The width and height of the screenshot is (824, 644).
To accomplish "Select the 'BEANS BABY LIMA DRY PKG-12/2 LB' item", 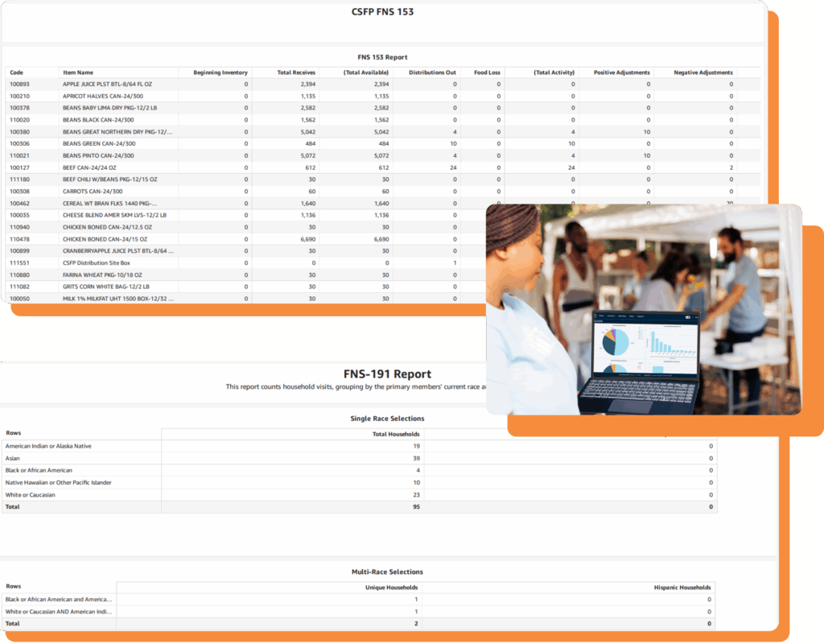I will [109, 108].
